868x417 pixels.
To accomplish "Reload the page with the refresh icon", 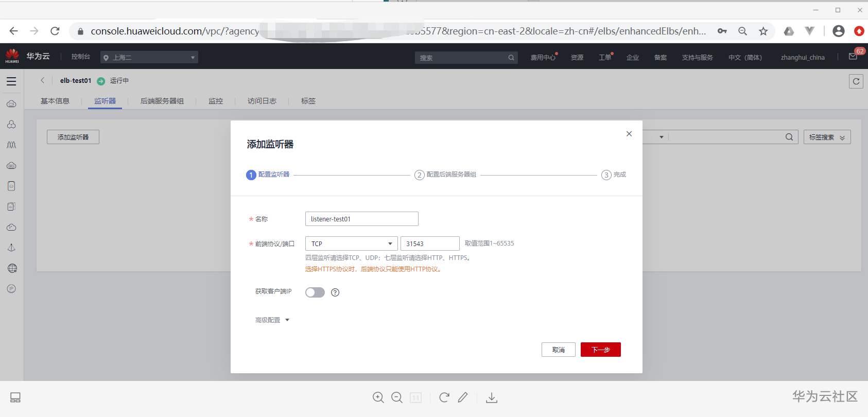I will pos(55,31).
